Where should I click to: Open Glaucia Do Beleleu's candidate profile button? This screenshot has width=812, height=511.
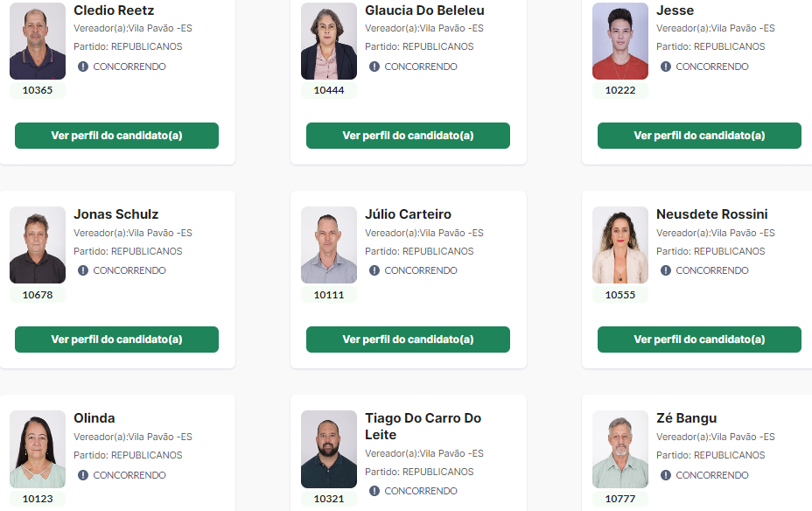408,136
